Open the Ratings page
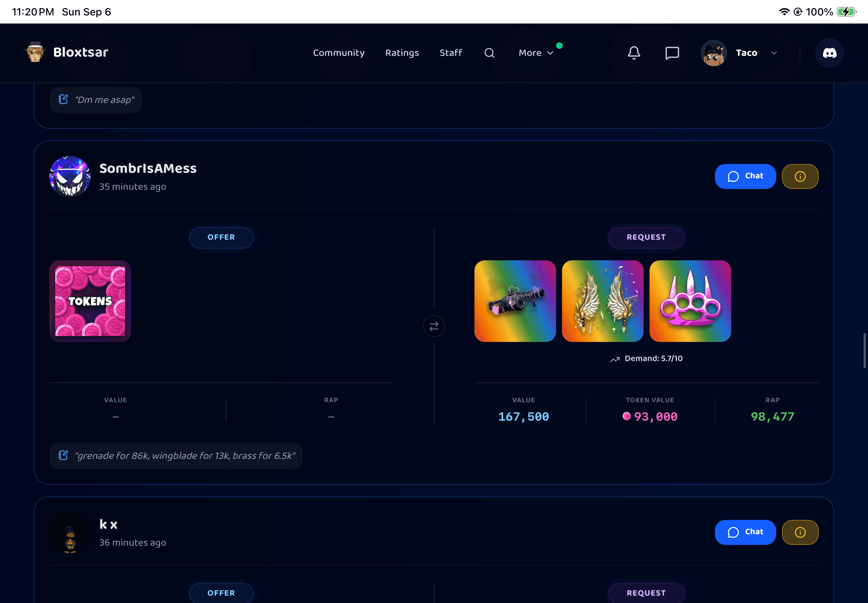This screenshot has height=603, width=868. [402, 53]
